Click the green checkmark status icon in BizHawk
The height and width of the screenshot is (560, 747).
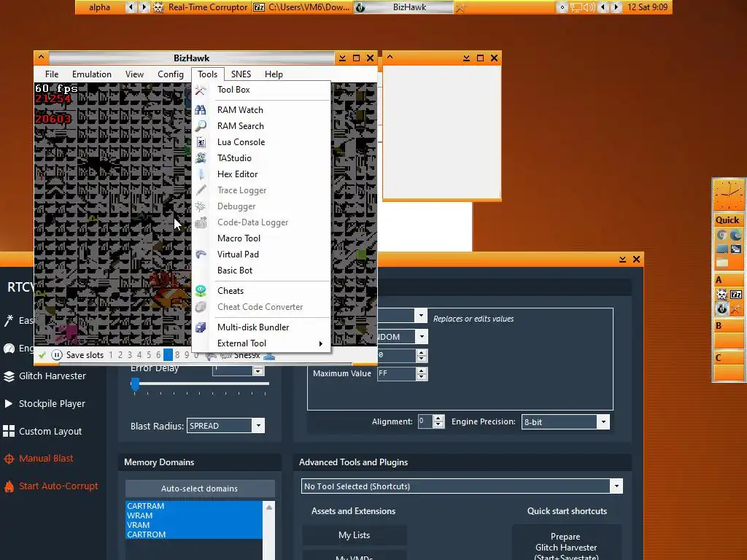click(42, 355)
